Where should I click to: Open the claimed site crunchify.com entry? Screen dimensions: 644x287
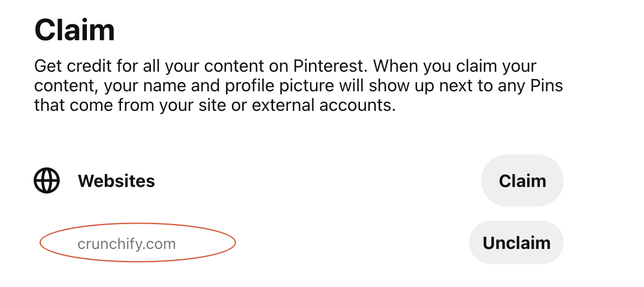point(127,244)
